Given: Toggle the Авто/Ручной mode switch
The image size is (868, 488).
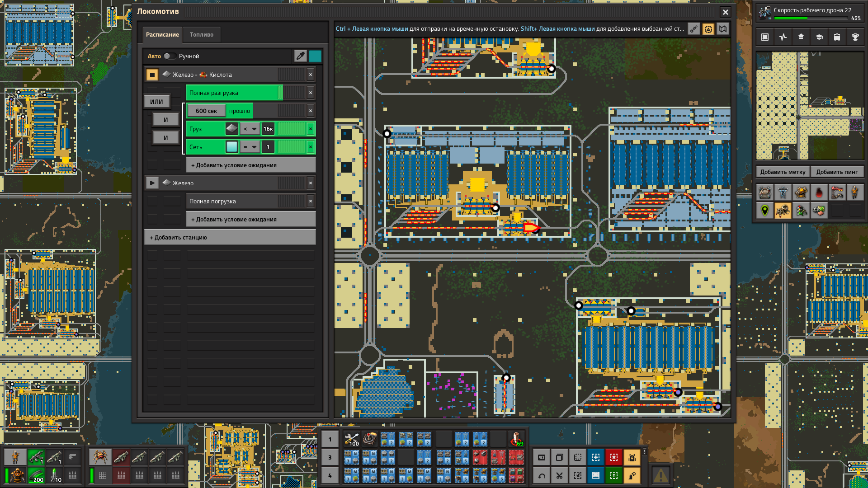Looking at the screenshot, I should click(170, 56).
